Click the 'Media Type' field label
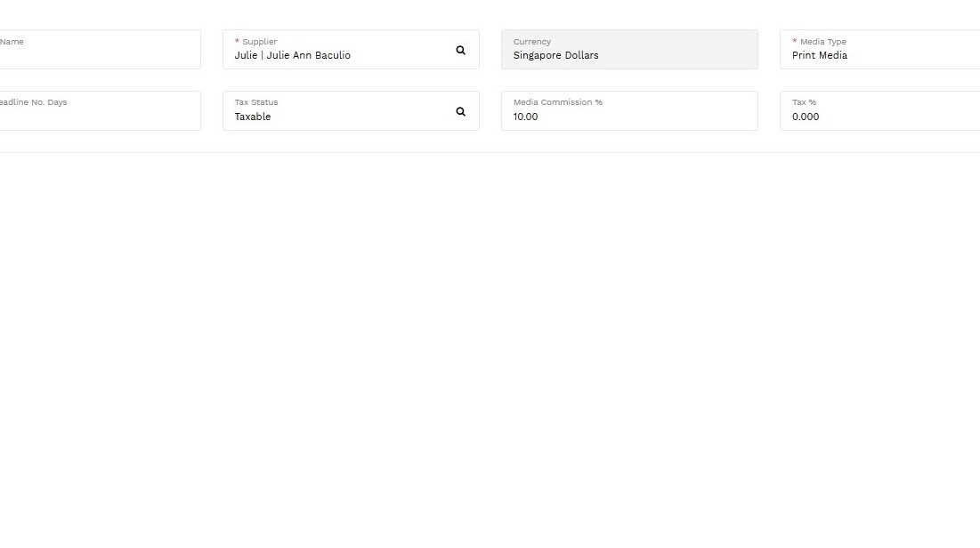Screen dimensions: 980x548 pyautogui.click(x=823, y=42)
